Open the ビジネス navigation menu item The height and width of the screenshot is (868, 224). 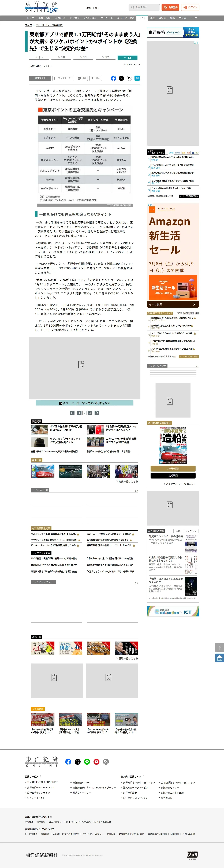coord(74,18)
